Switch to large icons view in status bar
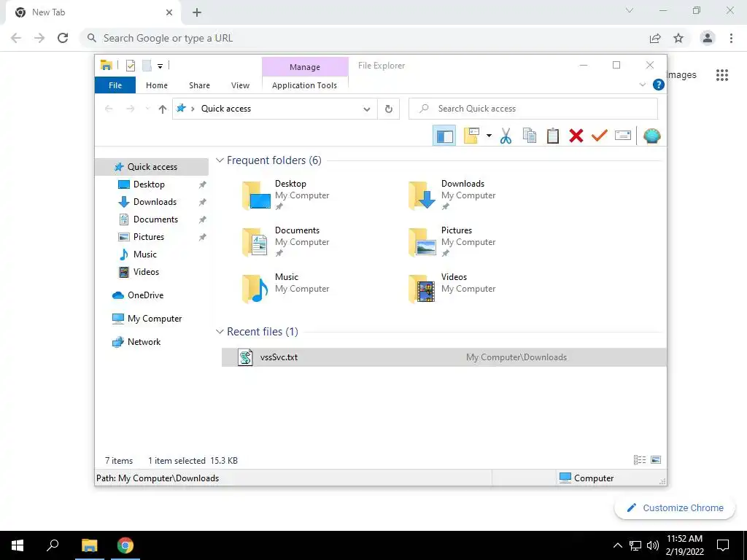Image resolution: width=747 pixels, height=560 pixels. (656, 460)
